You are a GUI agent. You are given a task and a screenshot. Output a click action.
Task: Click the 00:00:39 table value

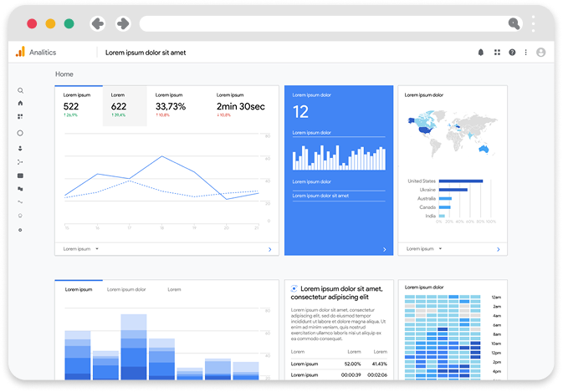pyautogui.click(x=351, y=375)
